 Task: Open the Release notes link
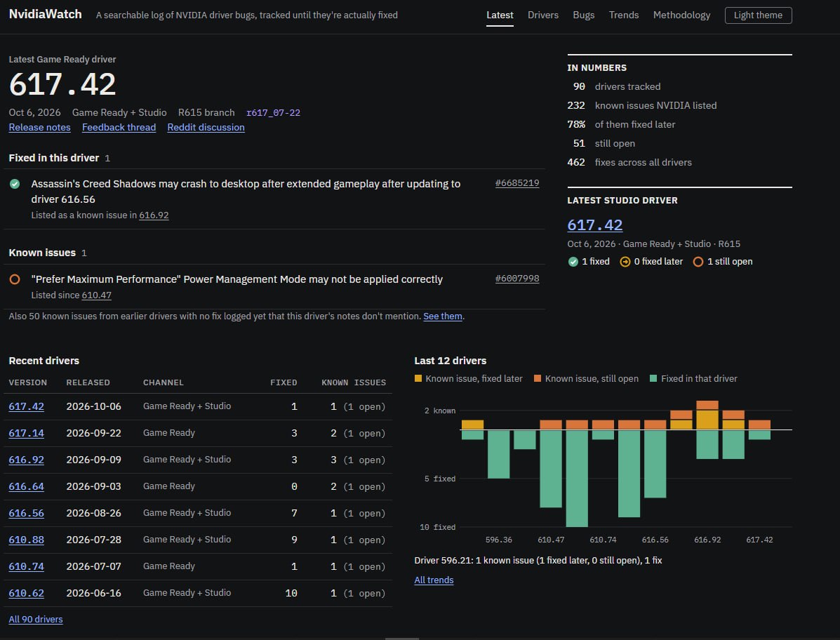click(x=39, y=128)
